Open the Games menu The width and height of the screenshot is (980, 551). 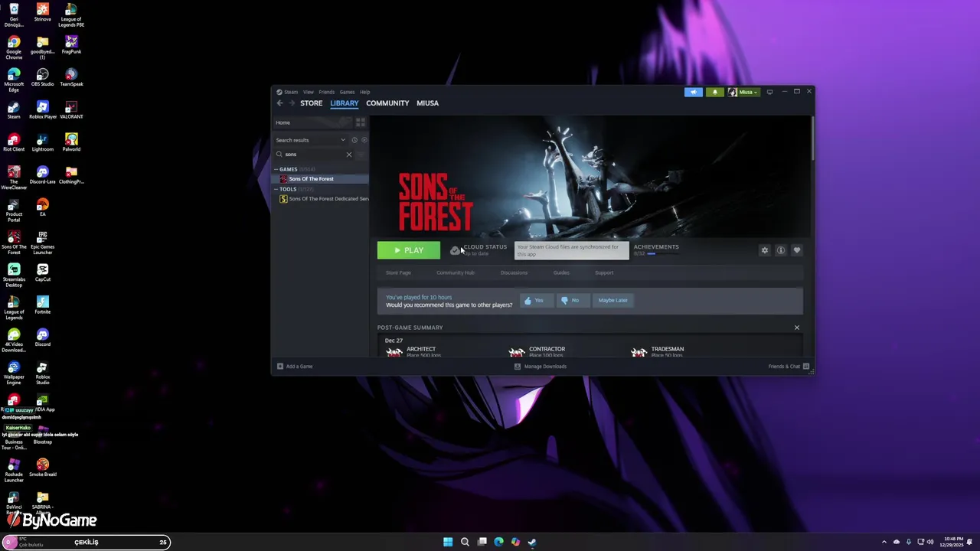[x=348, y=92]
